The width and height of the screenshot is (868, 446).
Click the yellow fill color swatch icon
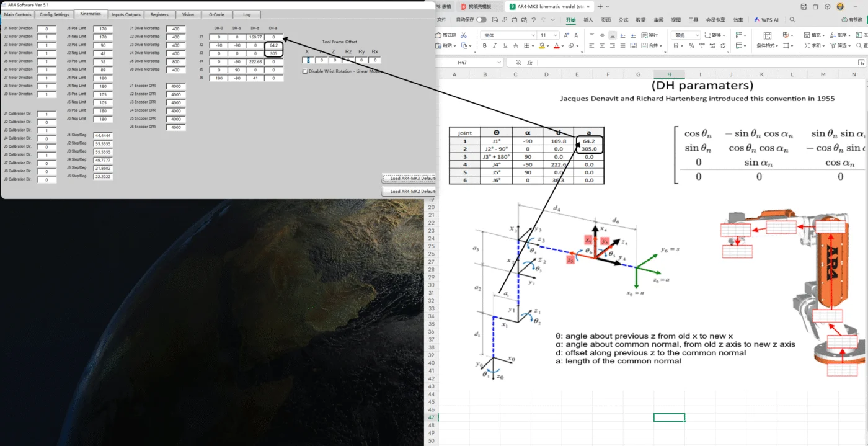pos(541,45)
